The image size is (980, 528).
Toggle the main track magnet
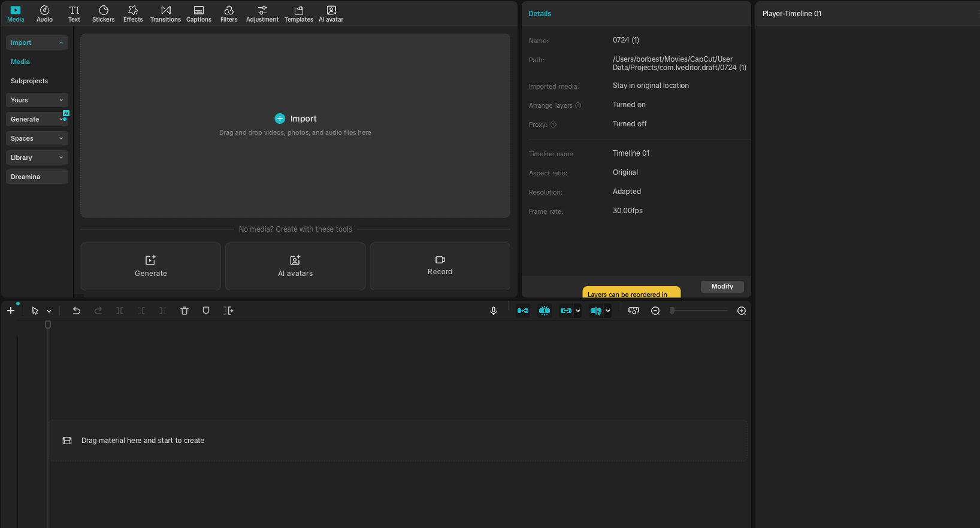[x=523, y=311]
